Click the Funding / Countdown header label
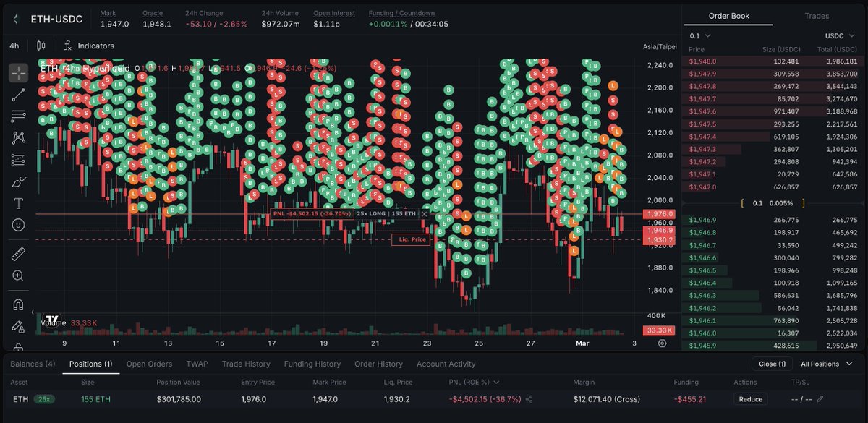 point(401,13)
